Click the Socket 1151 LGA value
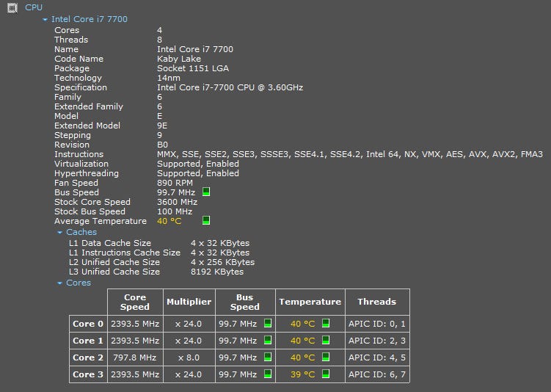The image size is (551, 392). click(x=193, y=68)
